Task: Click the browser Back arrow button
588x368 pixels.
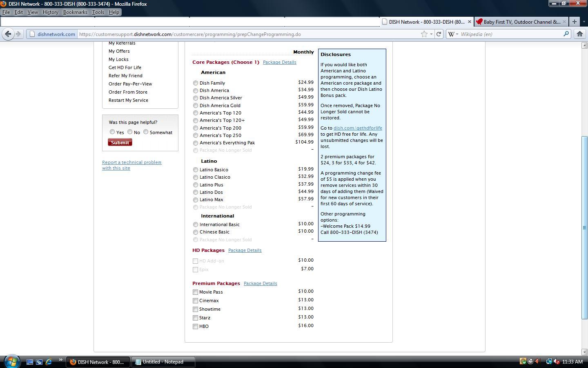Action: 8,34
